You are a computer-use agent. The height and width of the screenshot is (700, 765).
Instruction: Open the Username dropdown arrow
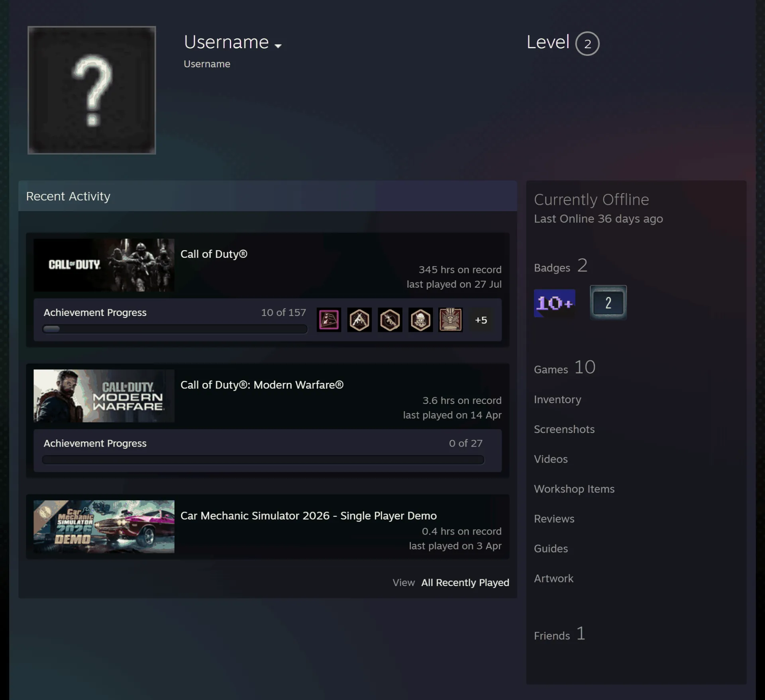coord(278,46)
